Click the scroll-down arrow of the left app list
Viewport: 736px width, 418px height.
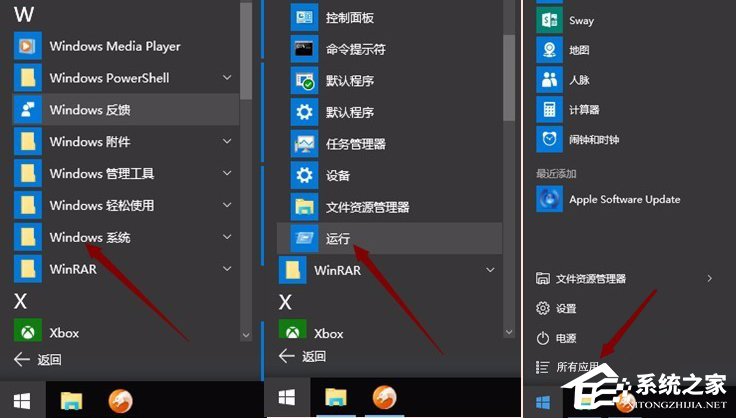(246, 335)
